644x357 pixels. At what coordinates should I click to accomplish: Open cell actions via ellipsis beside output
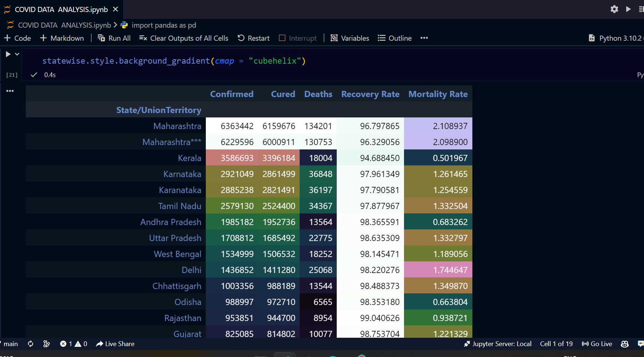[10, 91]
